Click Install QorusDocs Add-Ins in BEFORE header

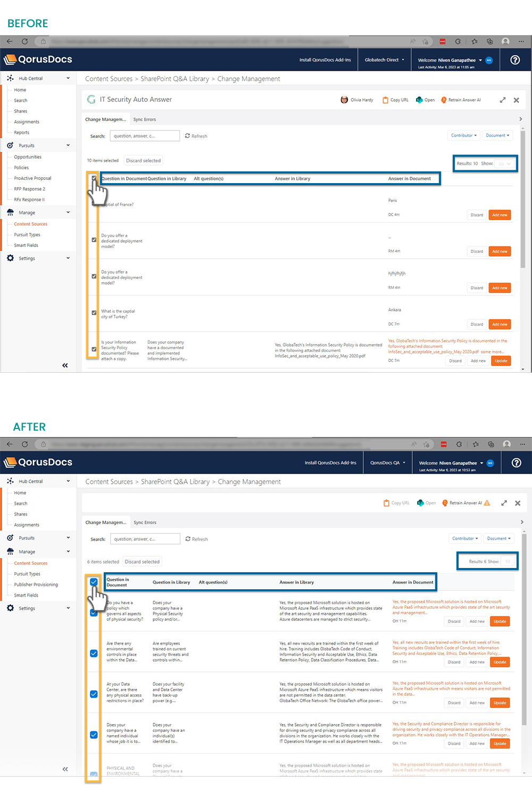325,60
